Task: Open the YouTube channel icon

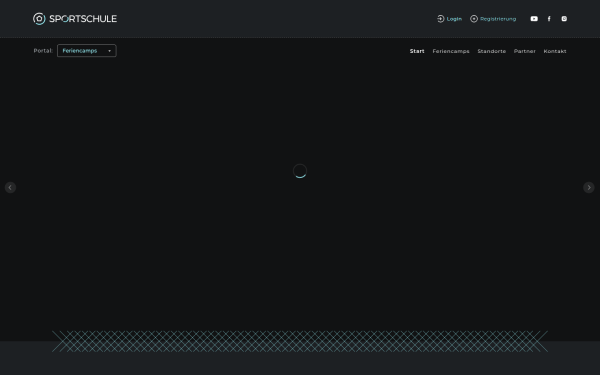Action: tap(534, 19)
